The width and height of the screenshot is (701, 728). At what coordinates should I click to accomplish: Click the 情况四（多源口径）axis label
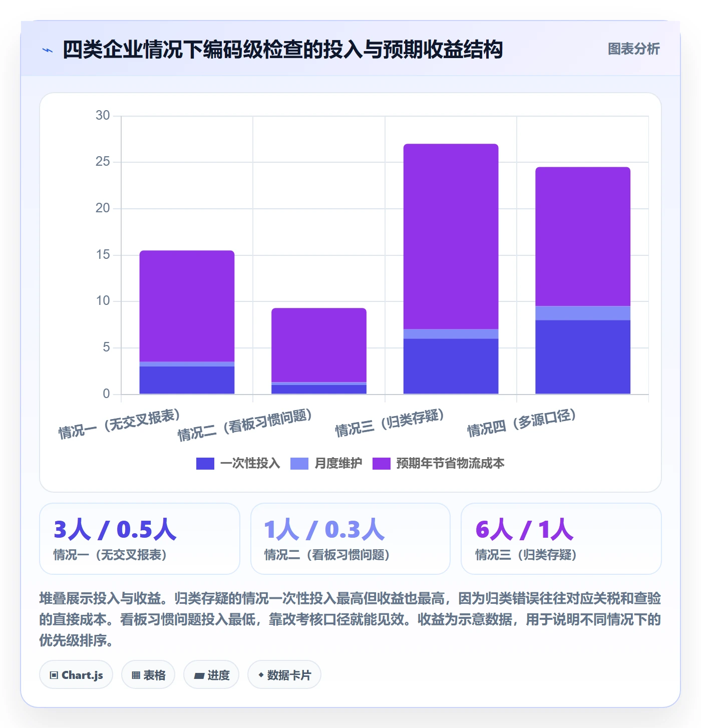(x=522, y=423)
